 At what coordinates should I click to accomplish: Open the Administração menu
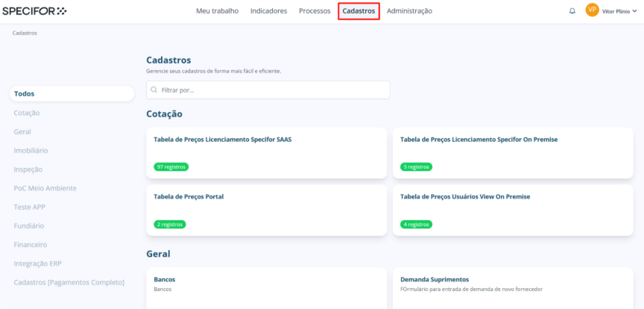(x=409, y=11)
